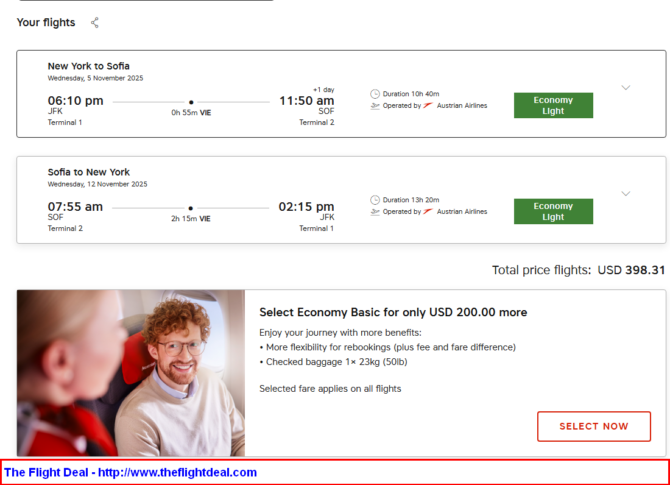This screenshot has height=485, width=670.
Task: Click the share icon beside Your flights
Action: click(x=95, y=22)
